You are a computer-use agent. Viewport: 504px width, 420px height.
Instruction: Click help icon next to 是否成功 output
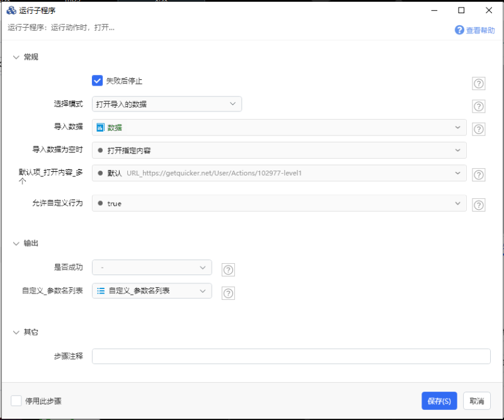coord(229,270)
